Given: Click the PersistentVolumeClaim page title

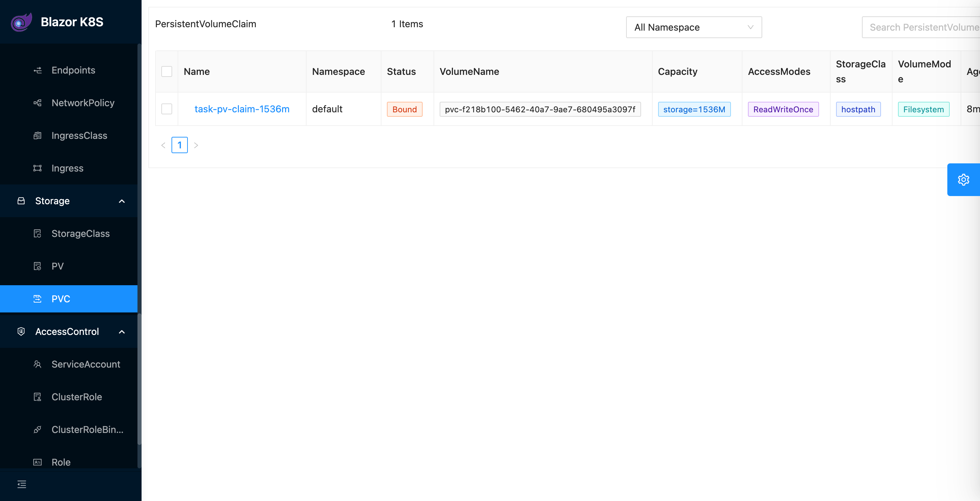Looking at the screenshot, I should tap(206, 24).
